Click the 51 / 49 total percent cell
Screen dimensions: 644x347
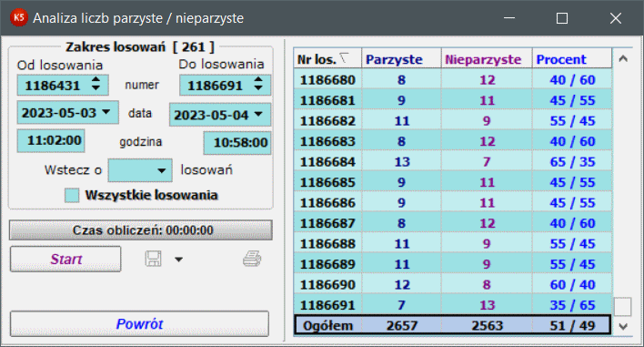(572, 326)
